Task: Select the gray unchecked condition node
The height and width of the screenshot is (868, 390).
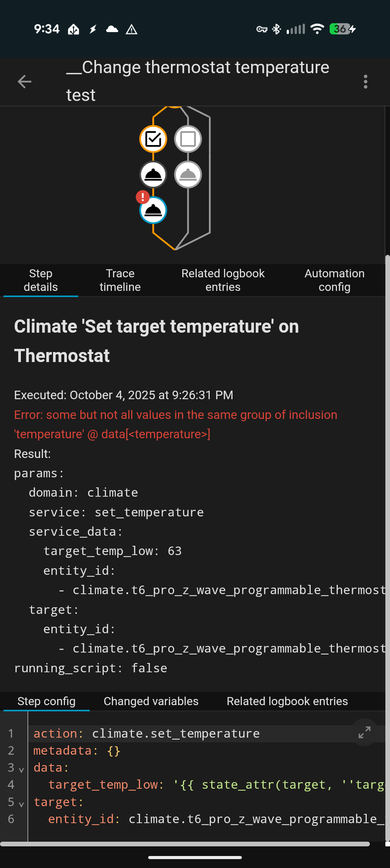Action: point(188,139)
